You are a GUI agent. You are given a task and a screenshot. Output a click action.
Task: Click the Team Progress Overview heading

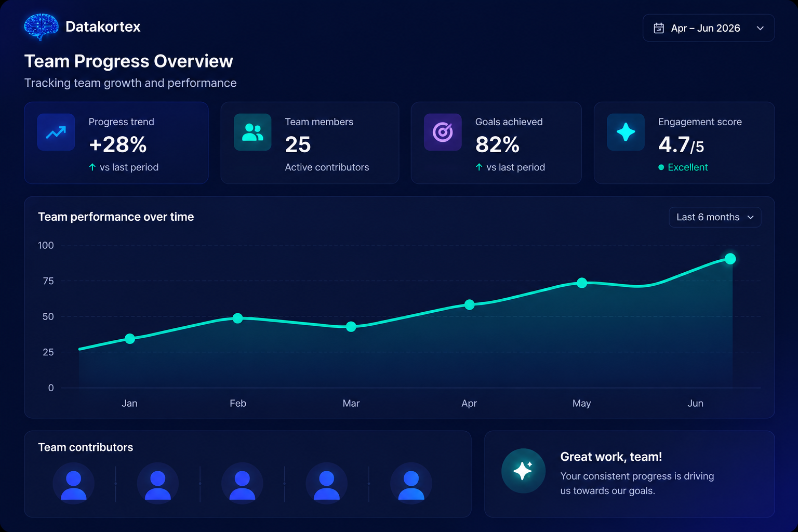click(x=129, y=61)
